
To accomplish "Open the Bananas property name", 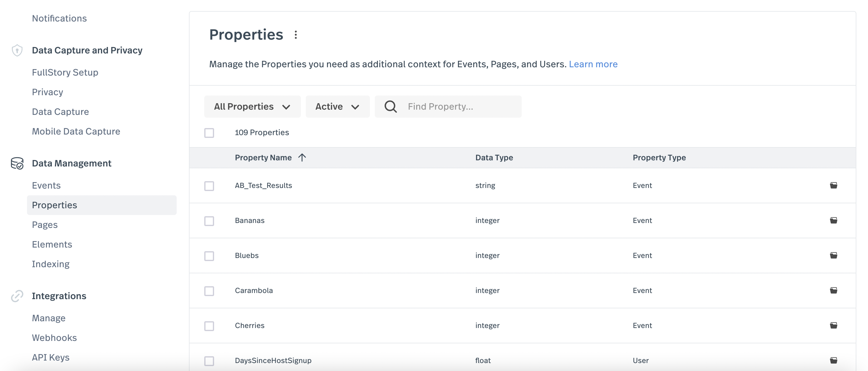I will pos(249,220).
